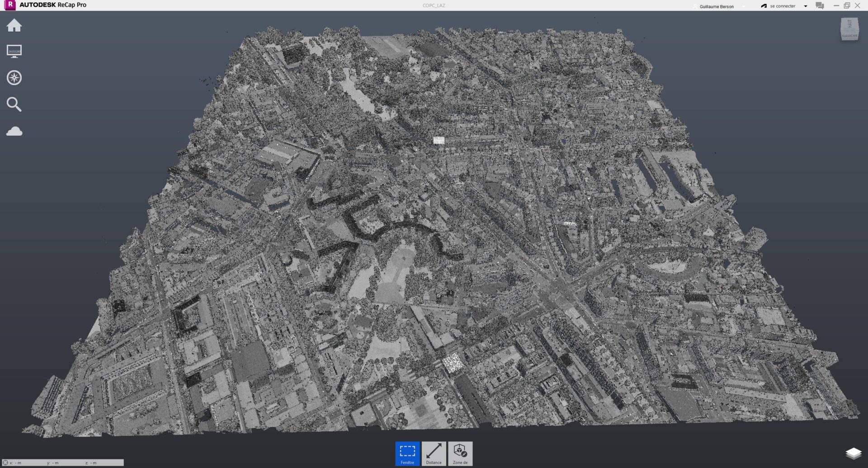868x468 pixels.
Task: Activate the Distance measurement tool
Action: (434, 454)
